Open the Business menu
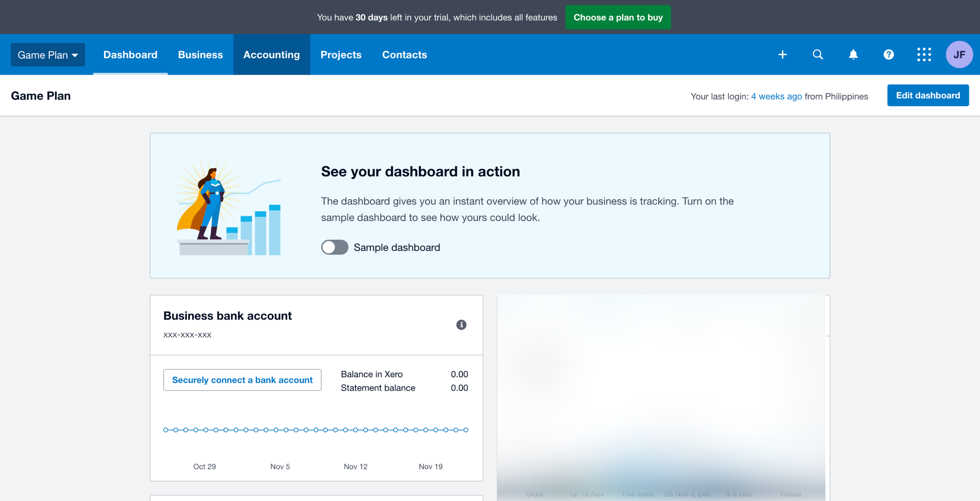980x501 pixels. (200, 55)
